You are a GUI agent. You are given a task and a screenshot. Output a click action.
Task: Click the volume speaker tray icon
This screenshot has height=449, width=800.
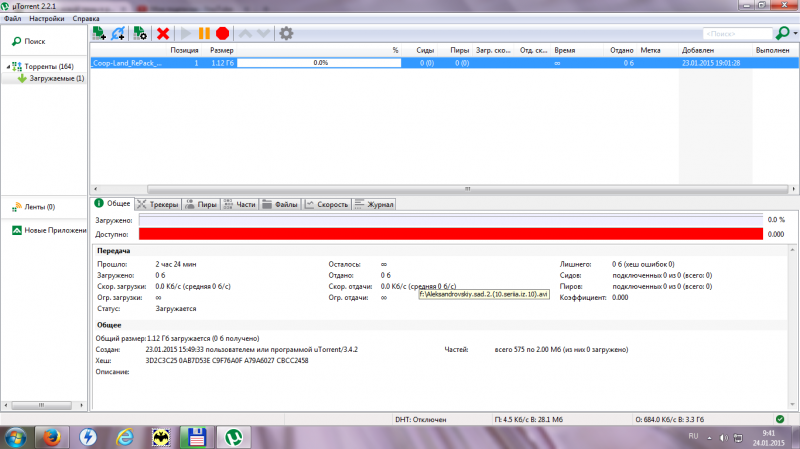tap(723, 438)
